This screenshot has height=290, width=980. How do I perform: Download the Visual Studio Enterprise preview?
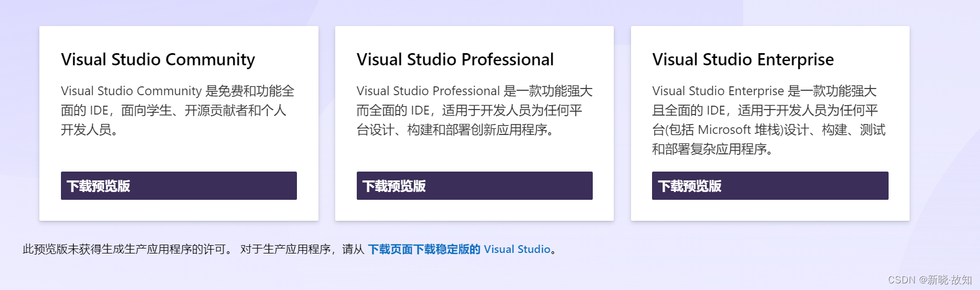tap(770, 185)
